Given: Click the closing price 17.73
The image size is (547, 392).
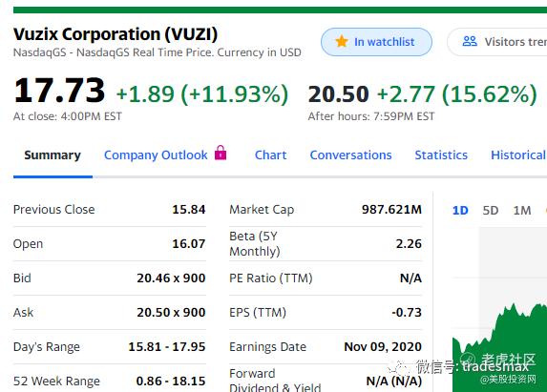Looking at the screenshot, I should [59, 91].
